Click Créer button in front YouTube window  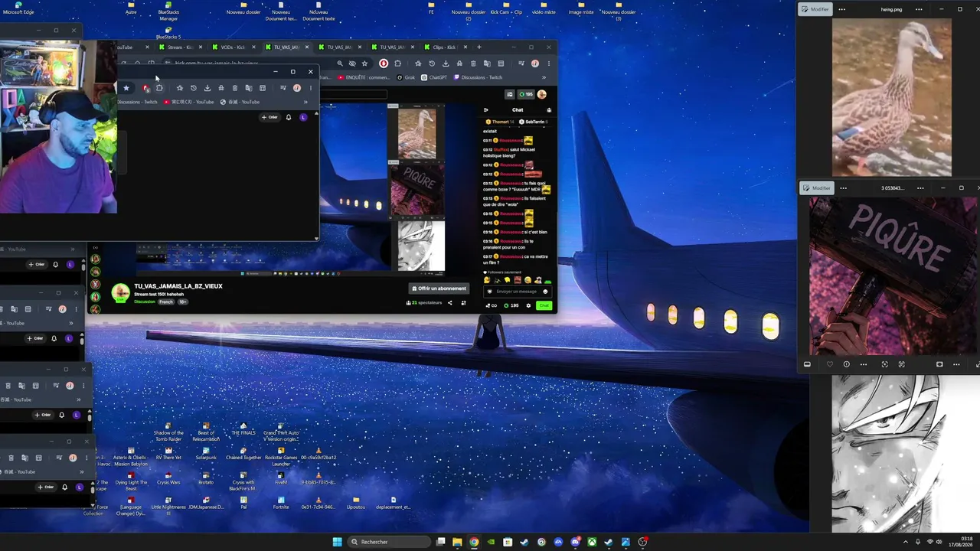269,117
